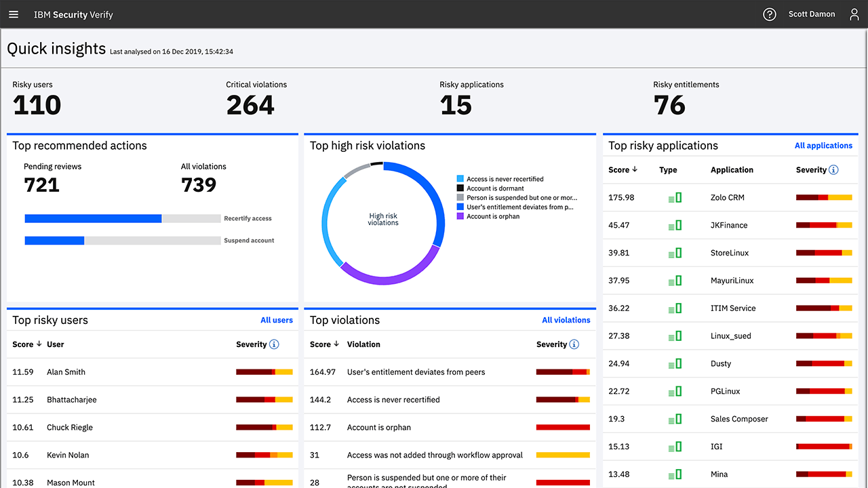Reverse Score sorting in Top risky applications
Image resolution: width=868 pixels, height=488 pixels.
coord(635,169)
